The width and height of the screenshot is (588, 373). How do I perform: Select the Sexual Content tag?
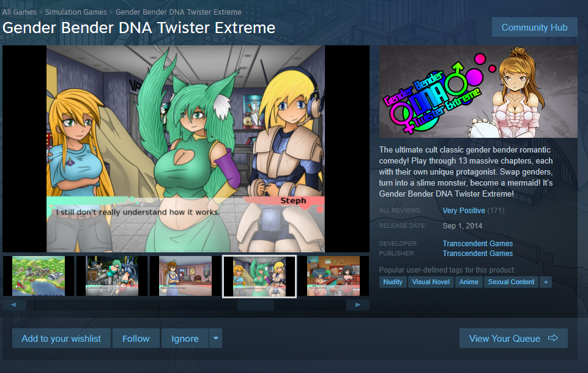[x=511, y=282]
